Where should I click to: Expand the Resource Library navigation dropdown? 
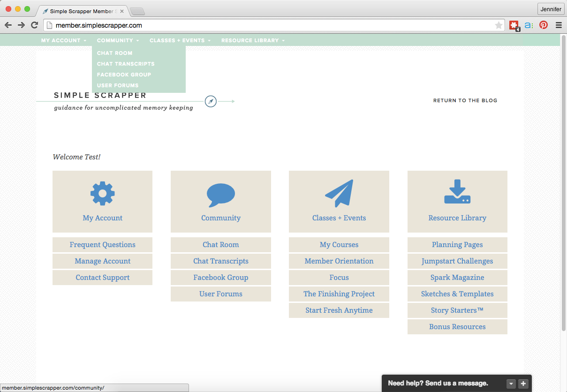tap(253, 40)
